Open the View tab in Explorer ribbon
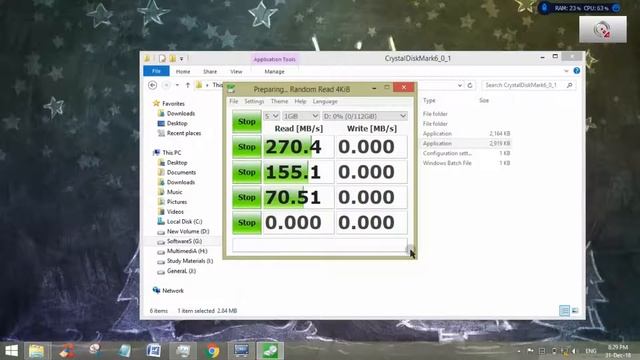640x360 pixels. (x=236, y=71)
